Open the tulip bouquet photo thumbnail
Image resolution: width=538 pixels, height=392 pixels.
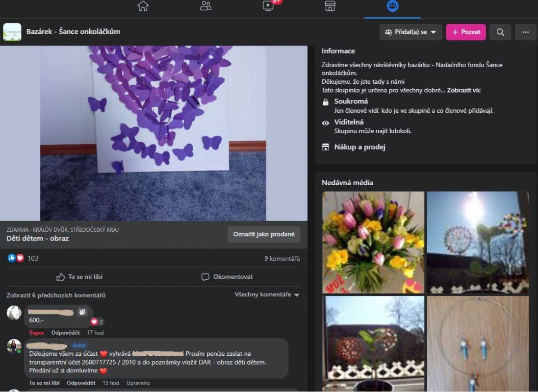click(373, 242)
